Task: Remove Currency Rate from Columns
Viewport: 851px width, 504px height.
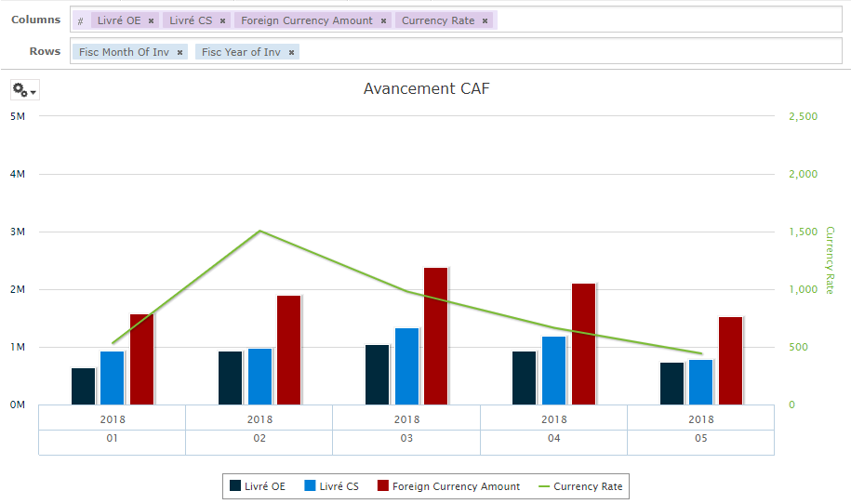Action: (485, 21)
